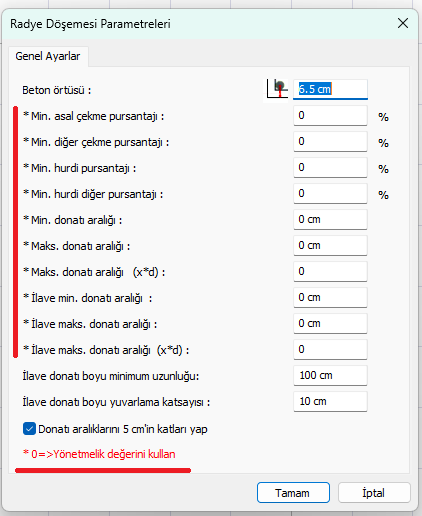
Task: Click the Maks. donatı aralığı cm field
Action: (330, 246)
